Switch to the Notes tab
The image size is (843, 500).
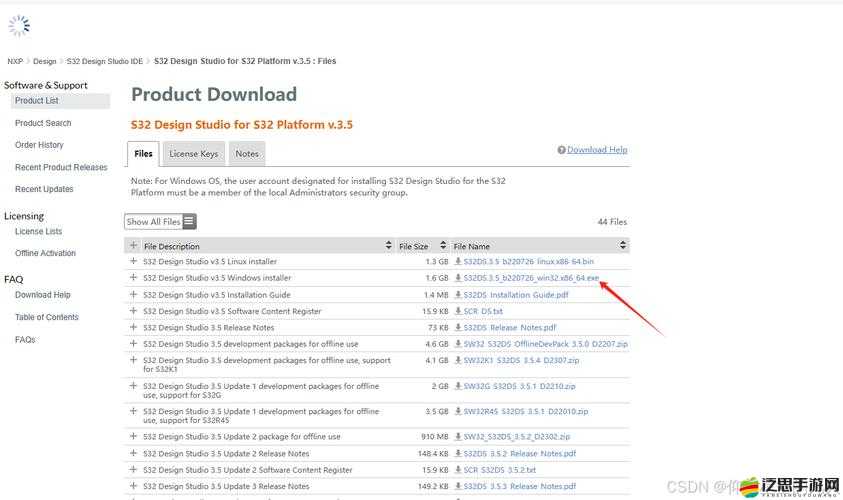(247, 154)
